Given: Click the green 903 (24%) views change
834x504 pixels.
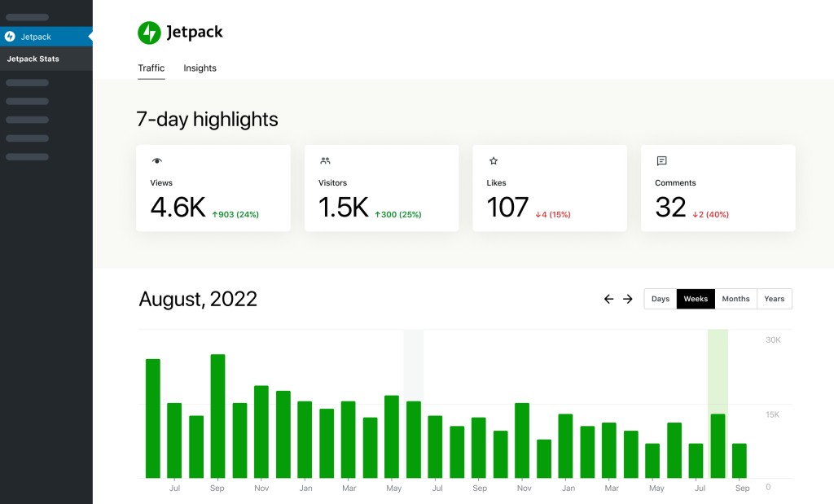Looking at the screenshot, I should coord(235,214).
